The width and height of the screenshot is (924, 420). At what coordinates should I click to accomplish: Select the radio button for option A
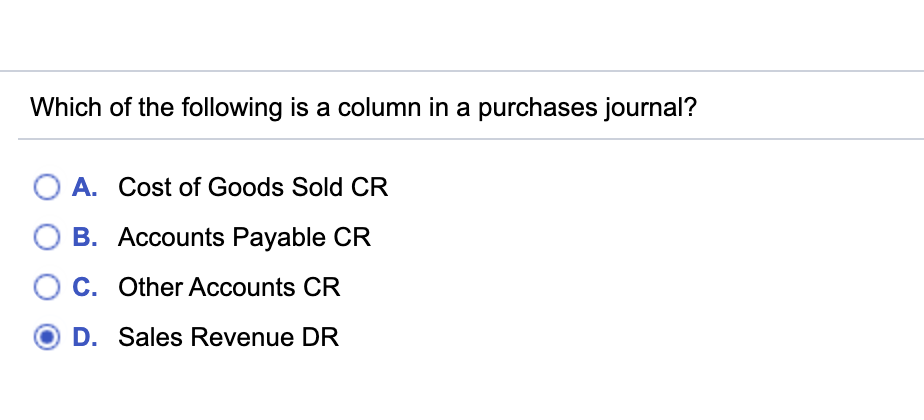pos(47,187)
